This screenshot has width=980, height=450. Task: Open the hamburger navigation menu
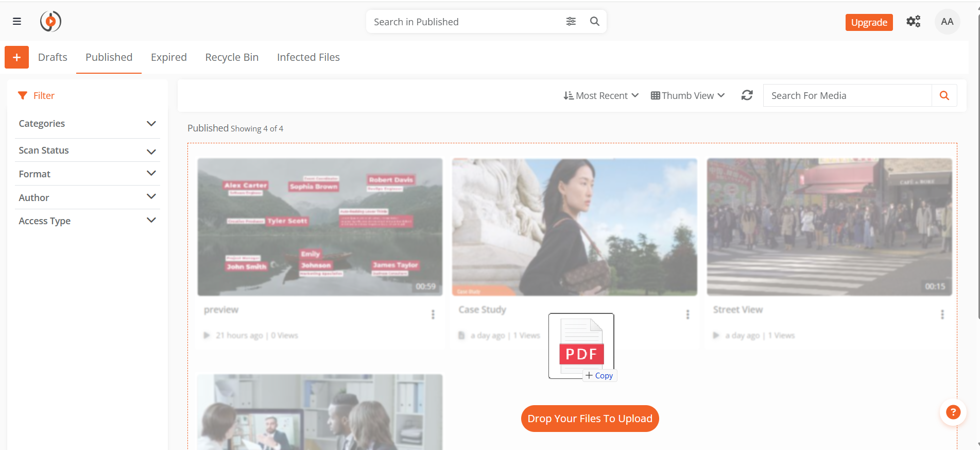coord(17,22)
